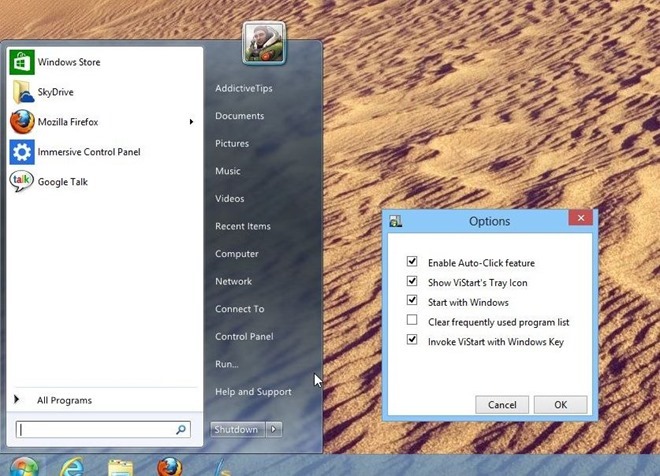Open Videos from start menu
The image size is (660, 476).
click(x=229, y=199)
